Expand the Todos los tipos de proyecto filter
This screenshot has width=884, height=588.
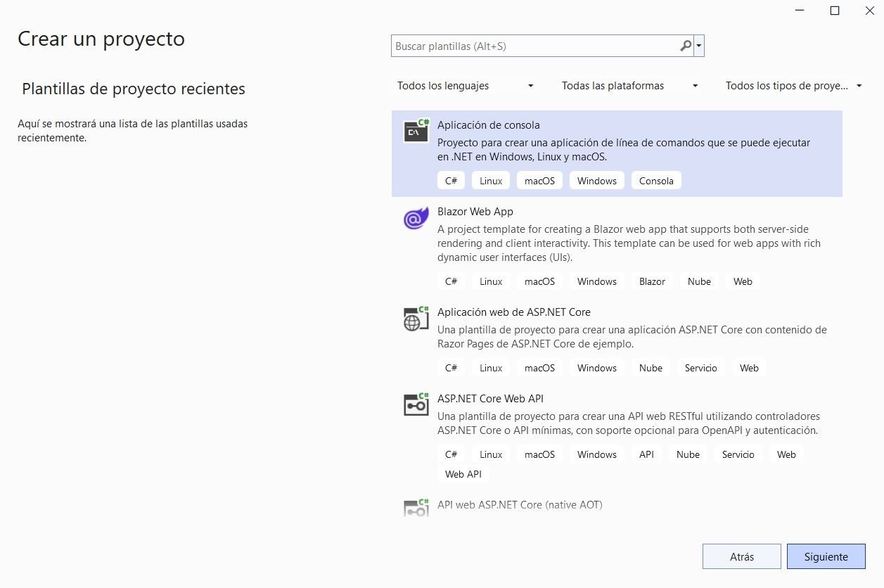click(793, 85)
